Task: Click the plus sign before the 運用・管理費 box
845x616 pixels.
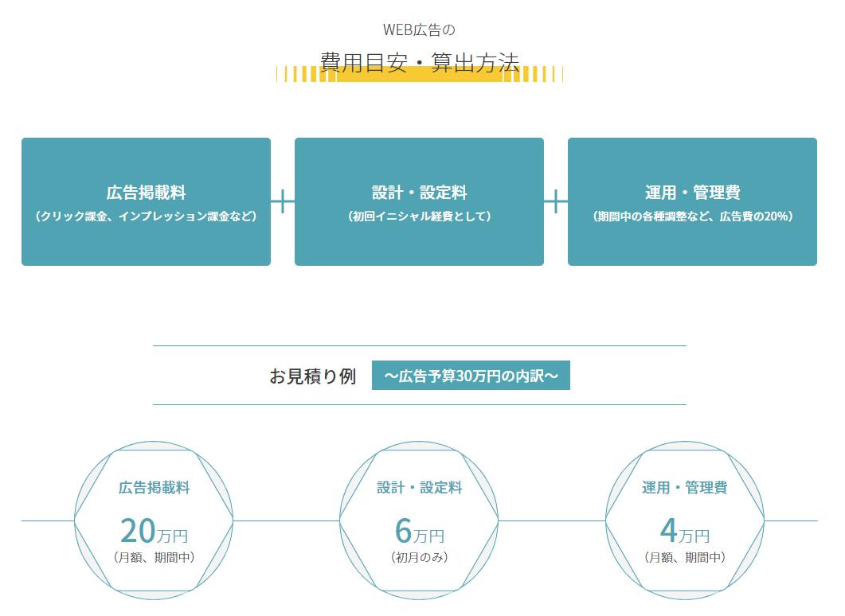Action: [556, 201]
